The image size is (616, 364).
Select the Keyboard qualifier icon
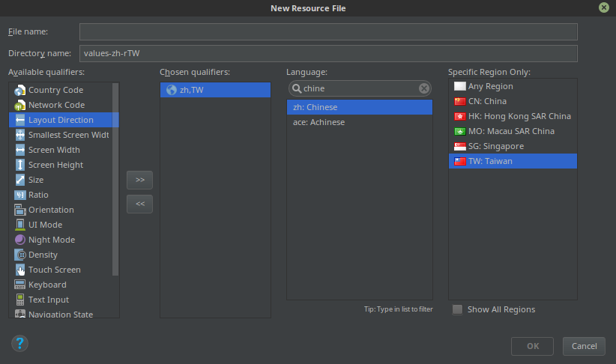click(20, 285)
